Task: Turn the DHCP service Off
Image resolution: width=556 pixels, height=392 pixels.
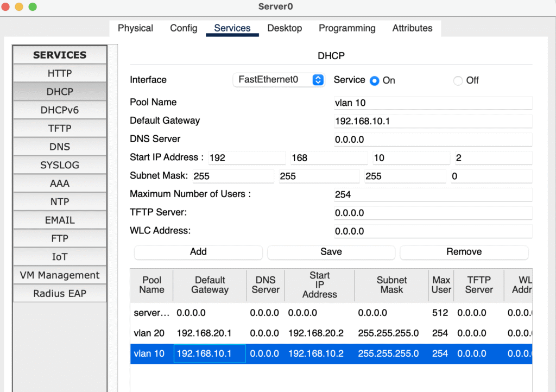Action: [x=458, y=81]
